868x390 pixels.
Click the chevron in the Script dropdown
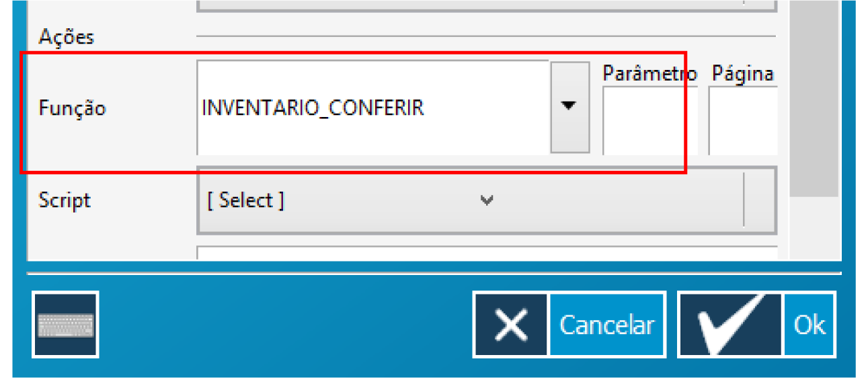pyautogui.click(x=487, y=200)
